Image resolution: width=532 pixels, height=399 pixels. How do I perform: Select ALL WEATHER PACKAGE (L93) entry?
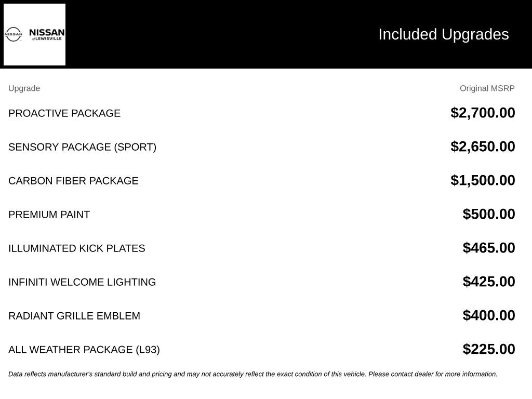pos(84,350)
